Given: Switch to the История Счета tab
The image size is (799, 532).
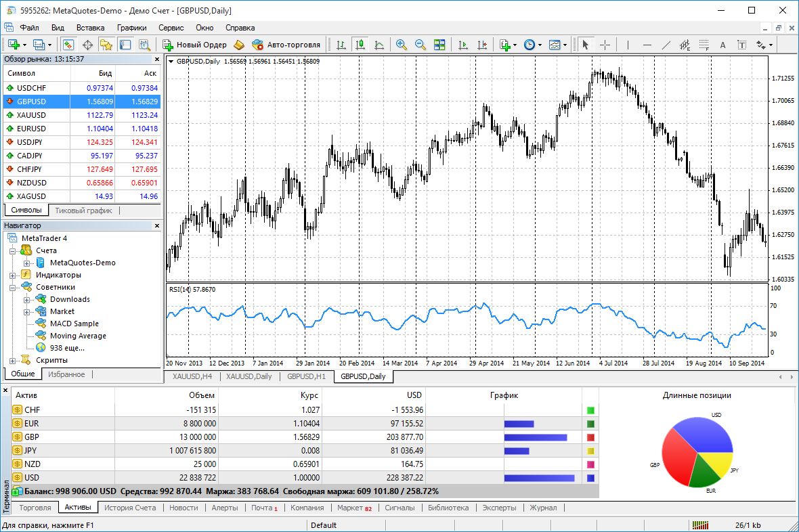Looking at the screenshot, I should [130, 508].
